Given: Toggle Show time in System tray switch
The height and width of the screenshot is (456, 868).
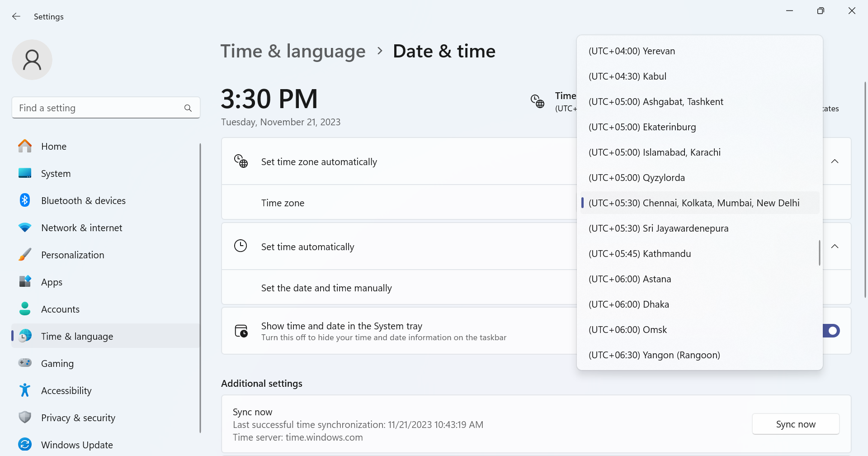Looking at the screenshot, I should click(832, 331).
